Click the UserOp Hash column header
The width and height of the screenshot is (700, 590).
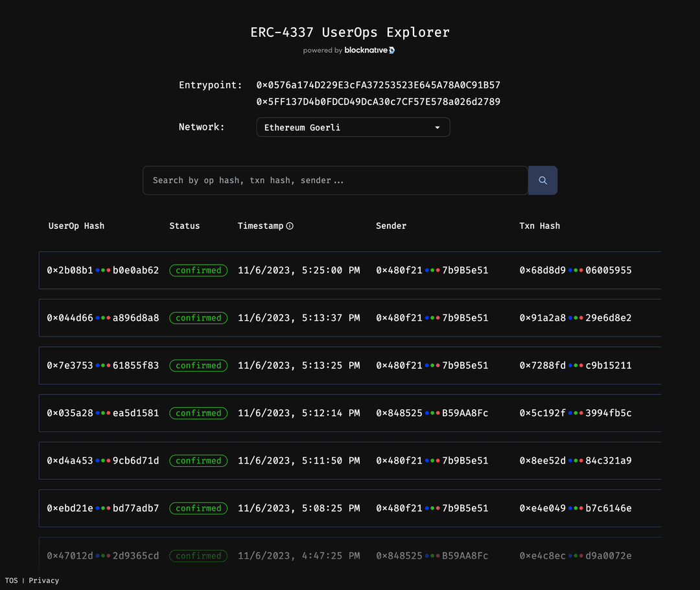(x=76, y=226)
